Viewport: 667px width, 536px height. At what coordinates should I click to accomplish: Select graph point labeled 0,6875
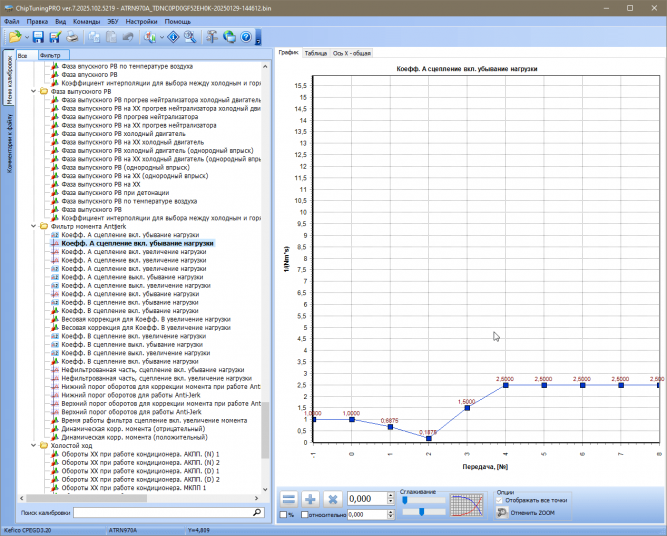pos(391,427)
